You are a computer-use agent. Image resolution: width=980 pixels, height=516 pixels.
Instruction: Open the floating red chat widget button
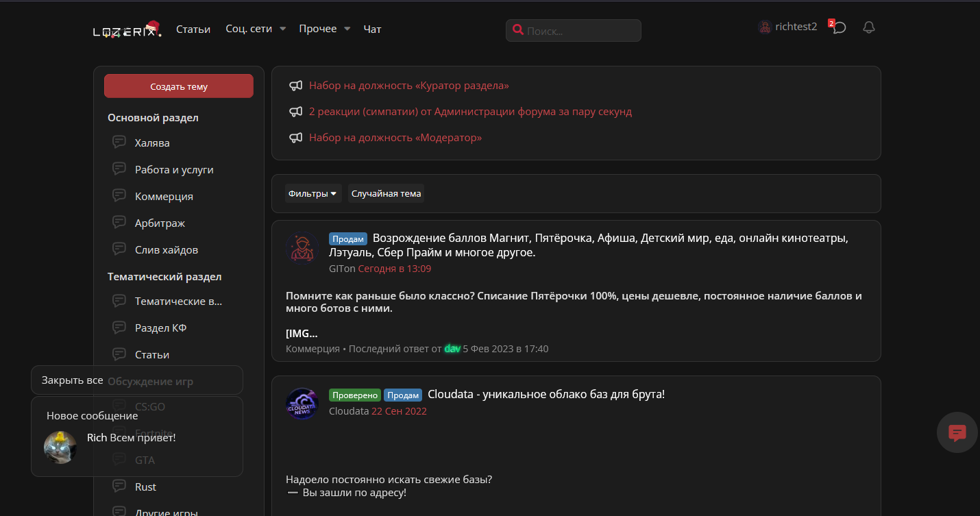[957, 432]
